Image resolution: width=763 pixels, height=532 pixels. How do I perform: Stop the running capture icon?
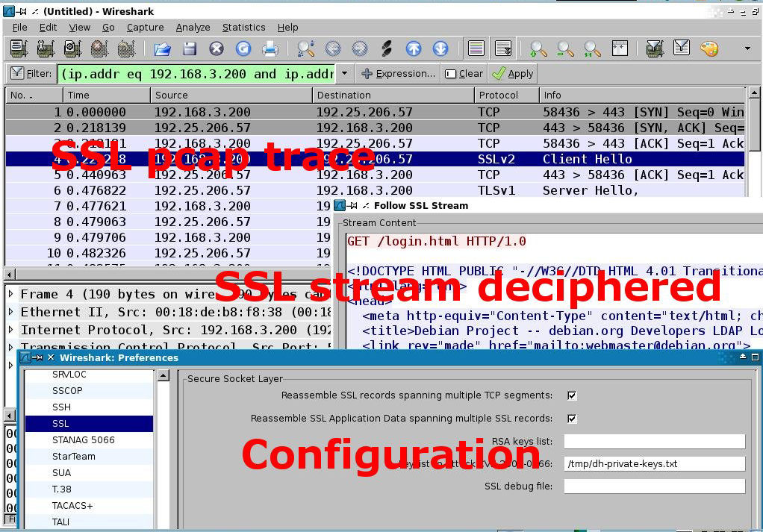99,48
